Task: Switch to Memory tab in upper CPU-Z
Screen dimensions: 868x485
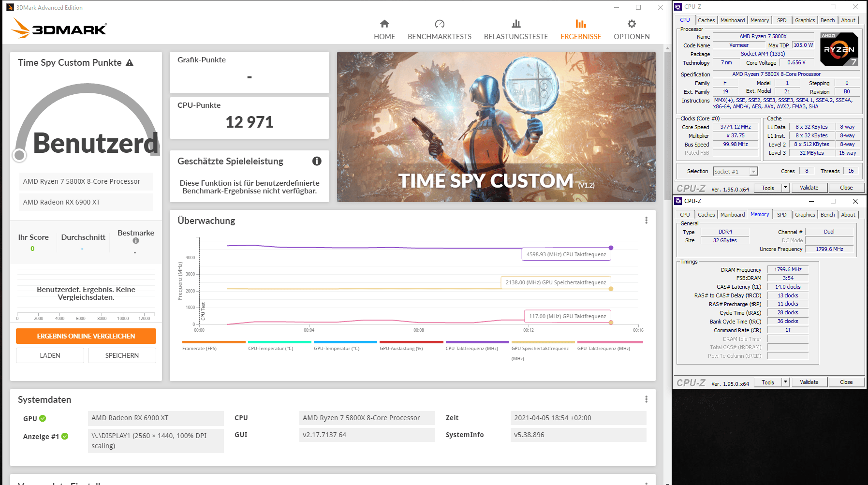Action: point(760,20)
